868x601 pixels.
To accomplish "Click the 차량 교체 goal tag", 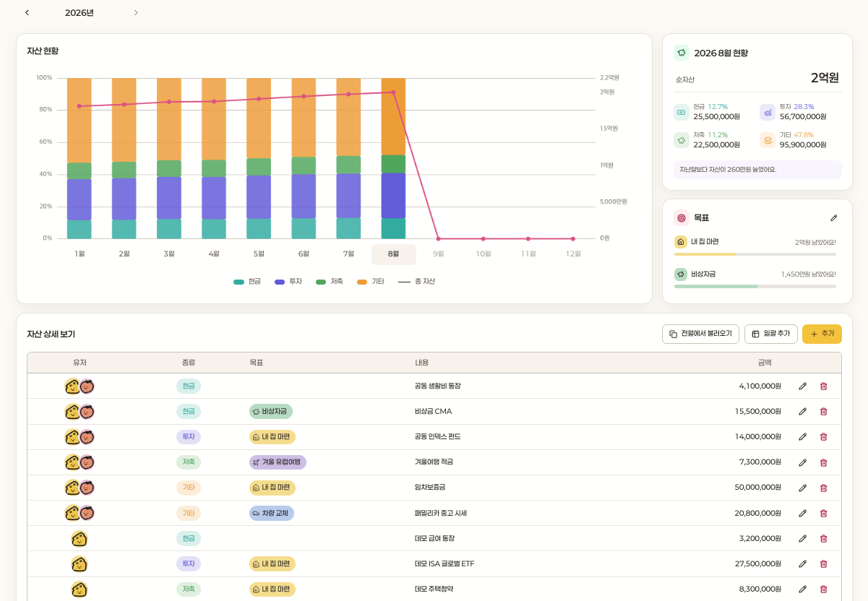I will pyautogui.click(x=272, y=514).
